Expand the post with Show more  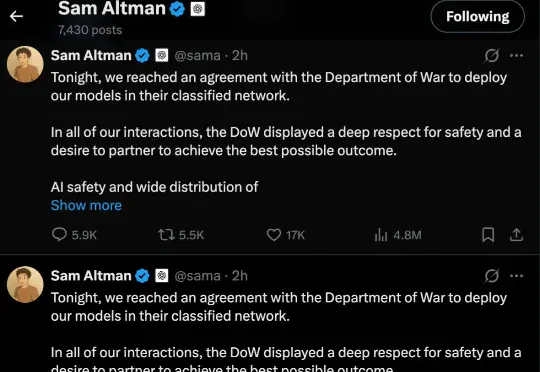(x=86, y=205)
